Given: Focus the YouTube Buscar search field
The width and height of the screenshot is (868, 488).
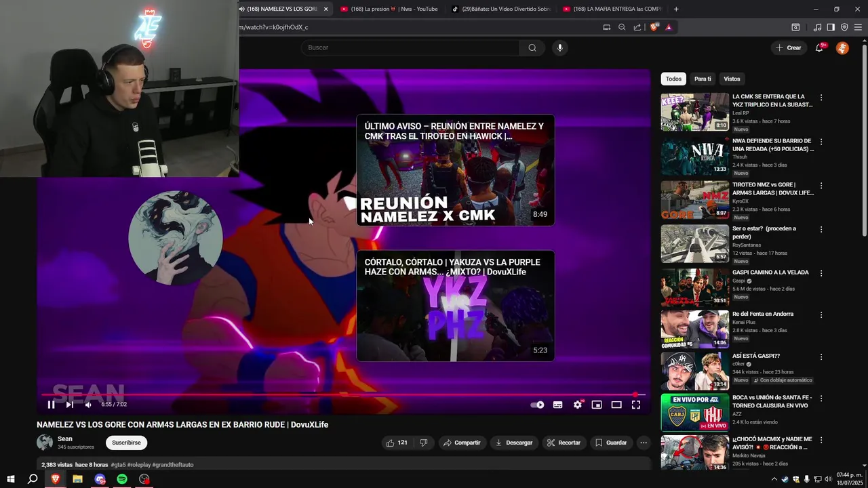Looking at the screenshot, I should point(410,47).
